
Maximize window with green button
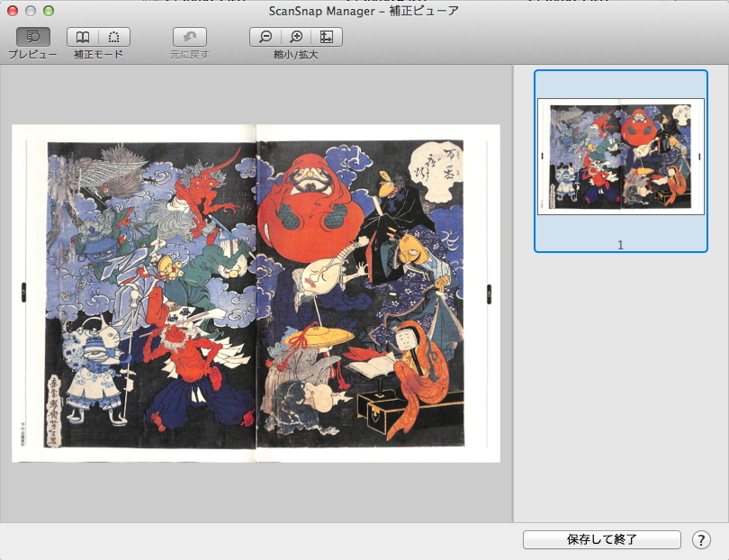(x=49, y=11)
